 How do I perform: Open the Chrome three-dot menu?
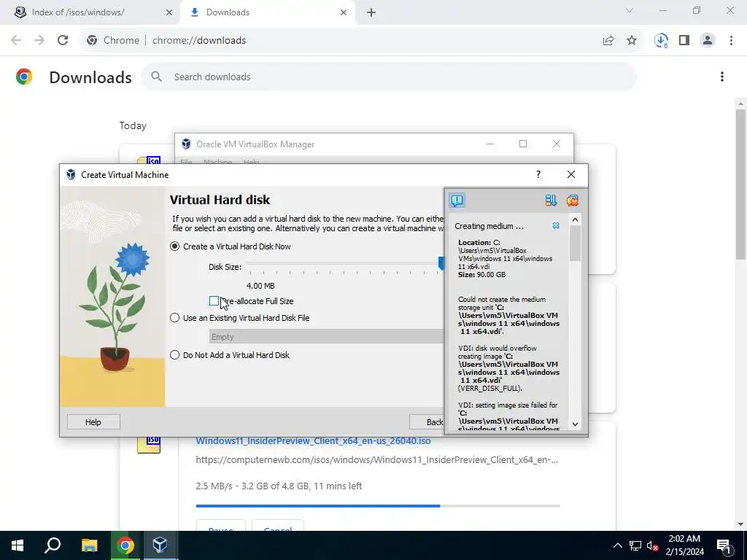(731, 41)
